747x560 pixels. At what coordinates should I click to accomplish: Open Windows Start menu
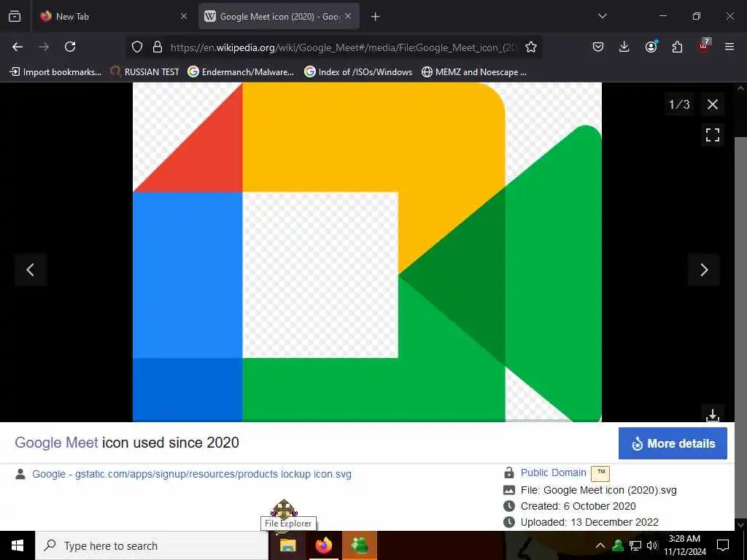(18, 545)
